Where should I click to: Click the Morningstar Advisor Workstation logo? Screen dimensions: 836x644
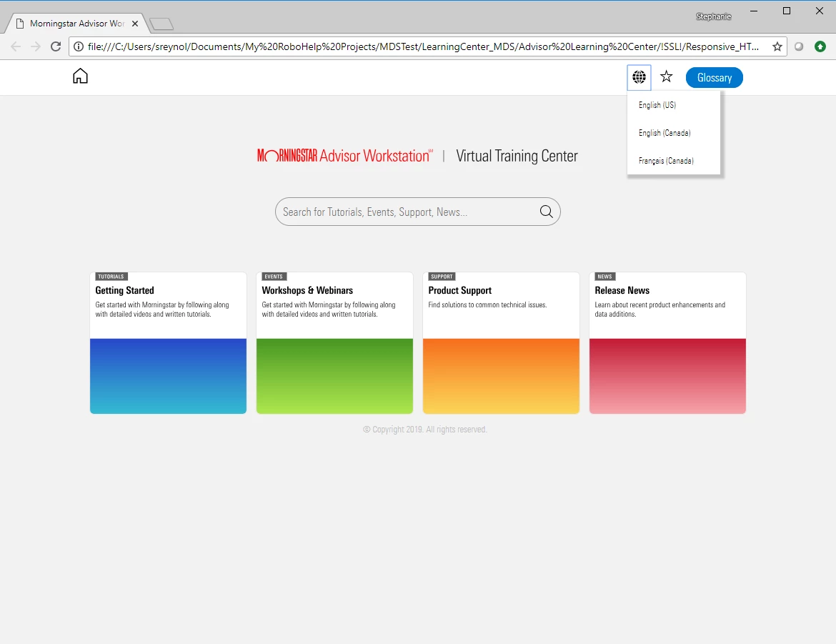(x=345, y=155)
